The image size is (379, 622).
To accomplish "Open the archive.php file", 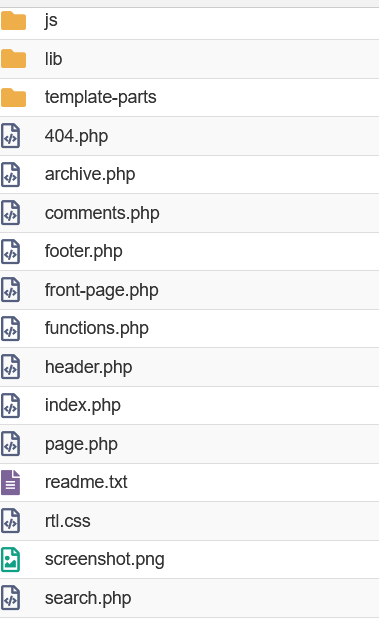I will point(90,175).
